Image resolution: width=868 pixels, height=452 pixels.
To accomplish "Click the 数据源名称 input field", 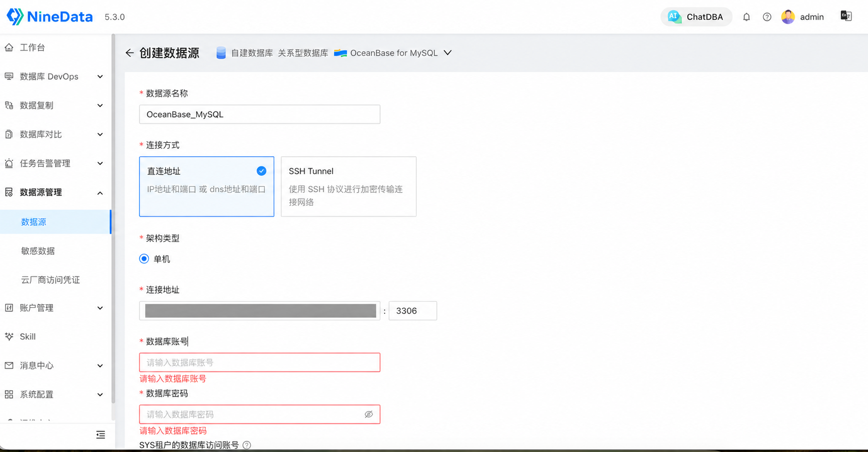I will tap(260, 114).
